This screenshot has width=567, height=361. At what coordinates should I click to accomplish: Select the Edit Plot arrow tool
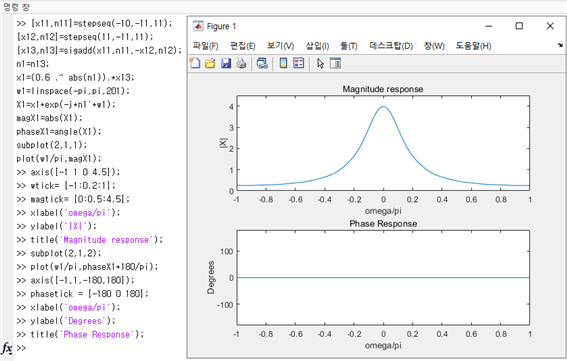(x=320, y=64)
